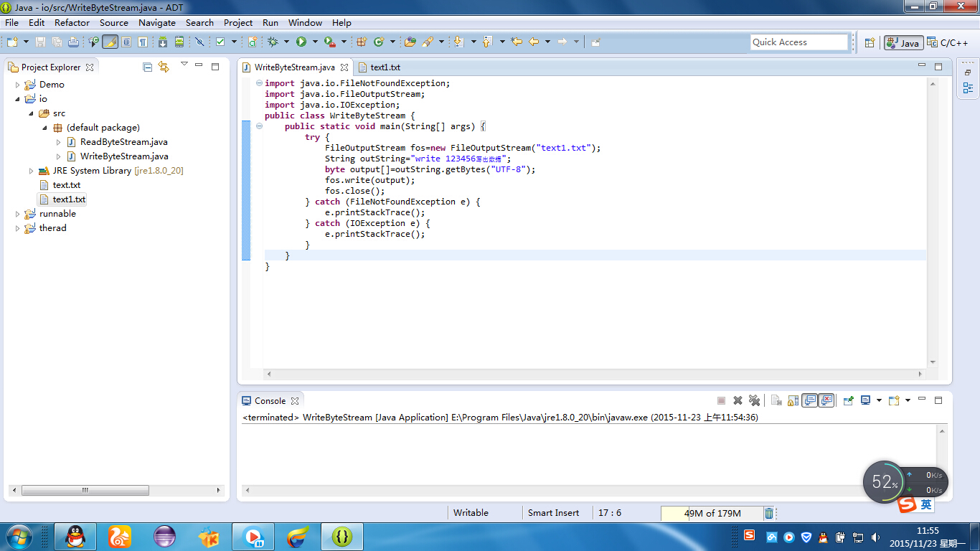This screenshot has width=980, height=551.
Task: Open Run button dropdown arrow
Action: pyautogui.click(x=315, y=42)
